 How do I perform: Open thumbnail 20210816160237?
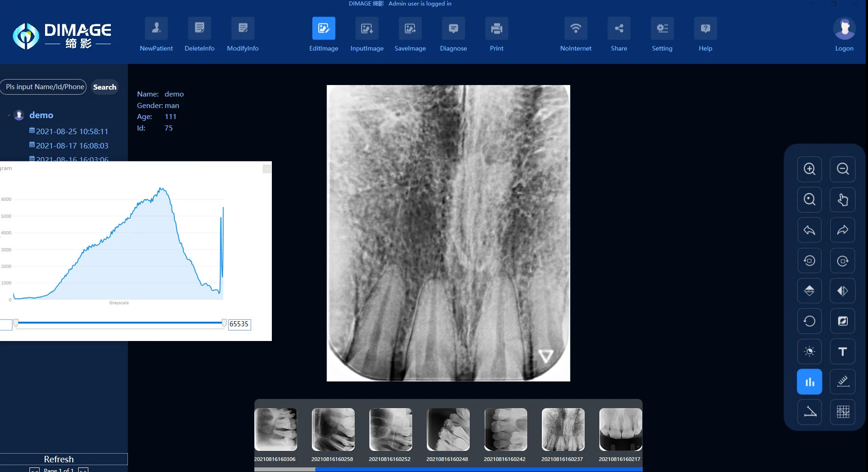[562, 429]
